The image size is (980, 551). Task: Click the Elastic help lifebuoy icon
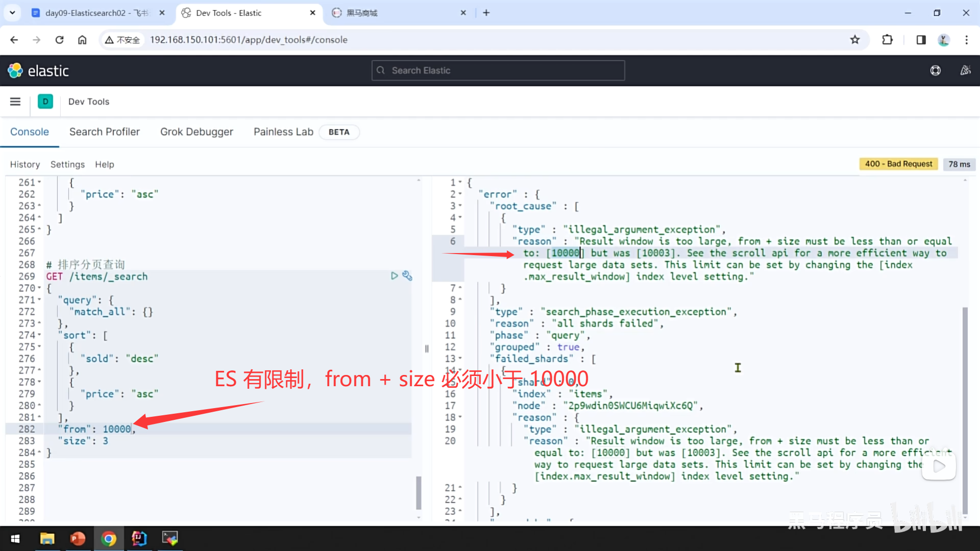[935, 70]
